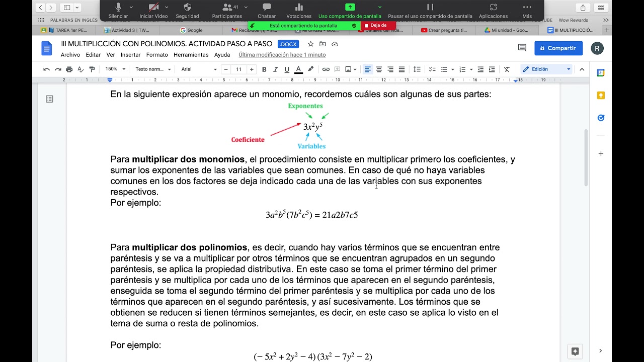644x362 pixels.
Task: Open the text color picker
Action: click(298, 69)
